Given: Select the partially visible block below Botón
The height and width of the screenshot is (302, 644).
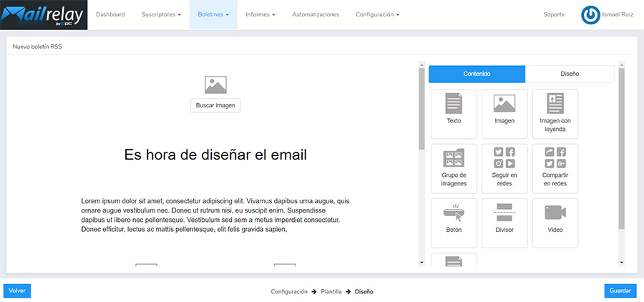Looking at the screenshot, I should (x=454, y=260).
